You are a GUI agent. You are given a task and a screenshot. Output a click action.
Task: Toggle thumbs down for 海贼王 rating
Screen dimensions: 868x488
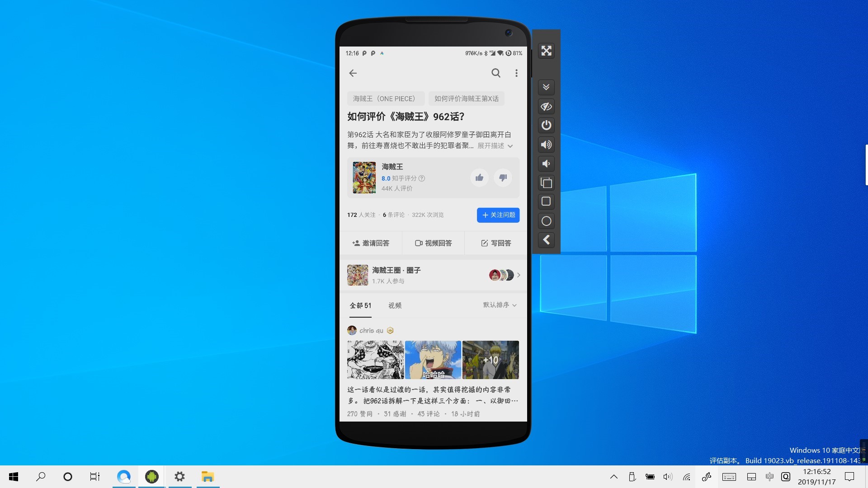pos(503,178)
